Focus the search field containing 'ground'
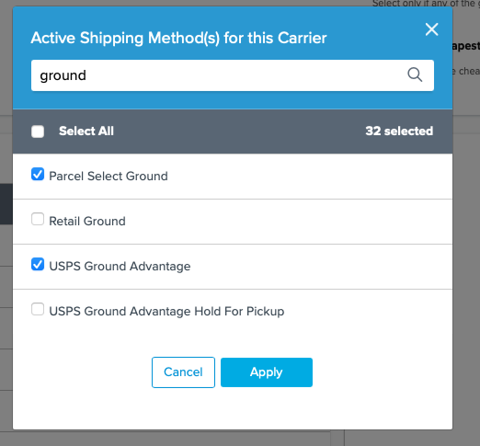 (232, 75)
